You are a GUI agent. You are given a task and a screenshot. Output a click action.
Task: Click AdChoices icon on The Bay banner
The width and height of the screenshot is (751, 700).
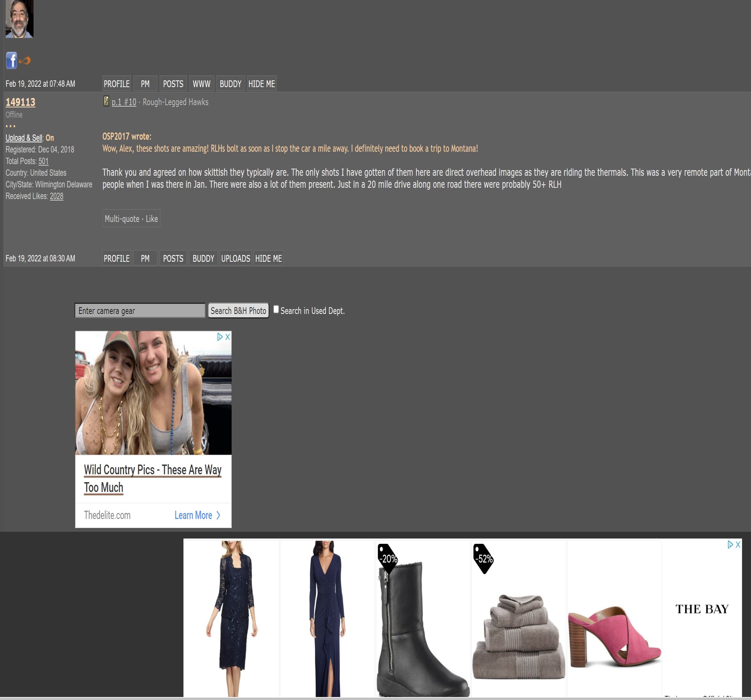pos(730,545)
